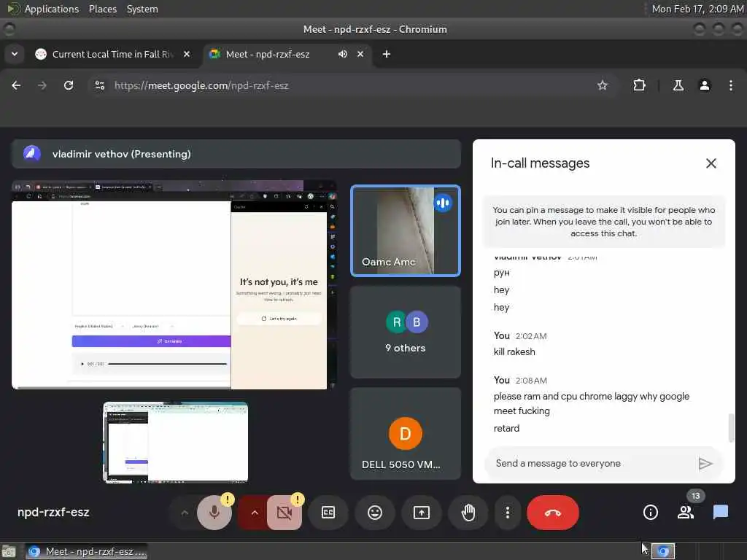
Task: Toggle the chat panel icon
Action: (720, 513)
